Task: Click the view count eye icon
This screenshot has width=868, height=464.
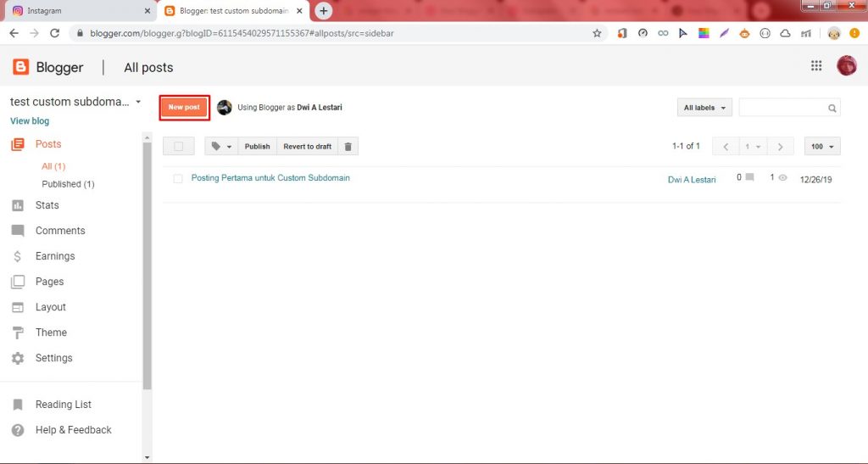Action: tap(782, 178)
